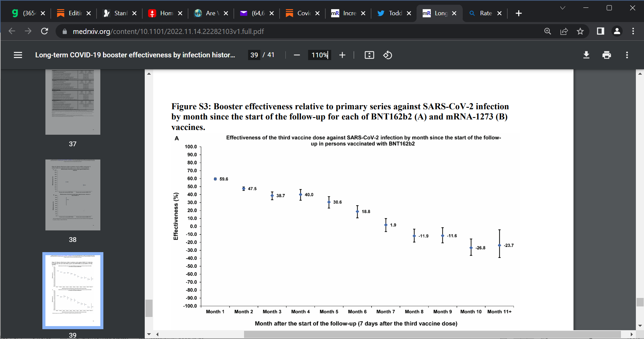
Task: Click the address bar URL
Action: pyautogui.click(x=168, y=32)
